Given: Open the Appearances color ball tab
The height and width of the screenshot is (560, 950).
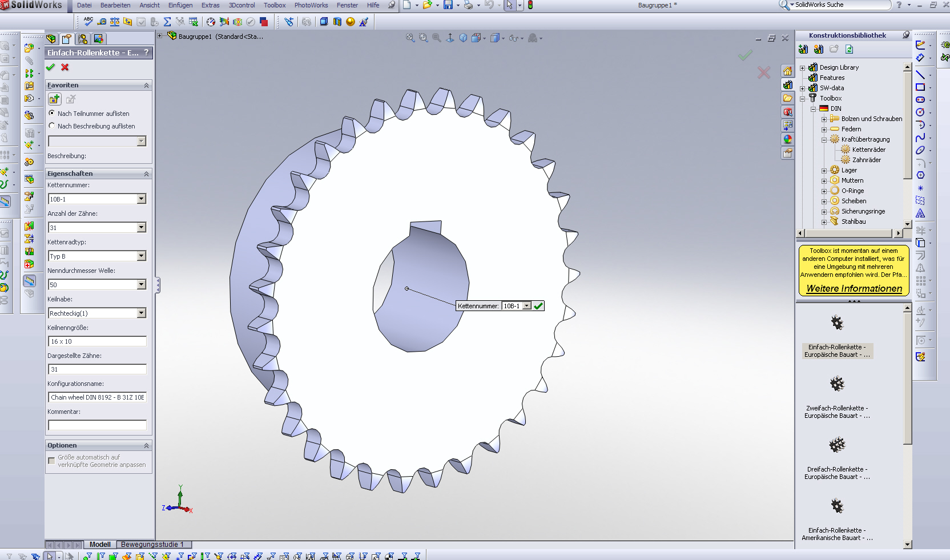Looking at the screenshot, I should coord(788,139).
